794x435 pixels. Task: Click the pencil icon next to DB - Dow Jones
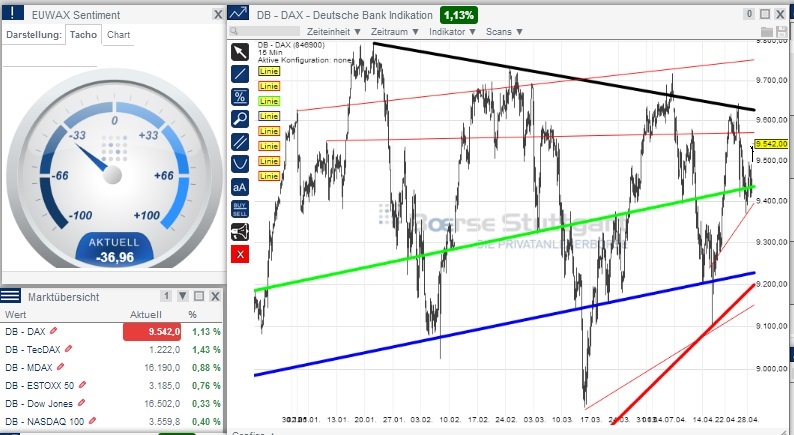tap(81, 403)
